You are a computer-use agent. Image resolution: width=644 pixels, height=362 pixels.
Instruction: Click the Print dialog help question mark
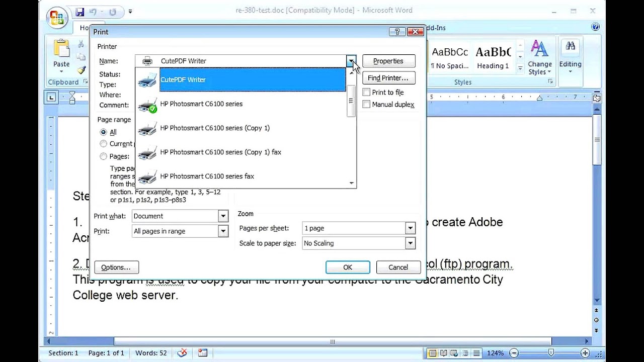[397, 32]
